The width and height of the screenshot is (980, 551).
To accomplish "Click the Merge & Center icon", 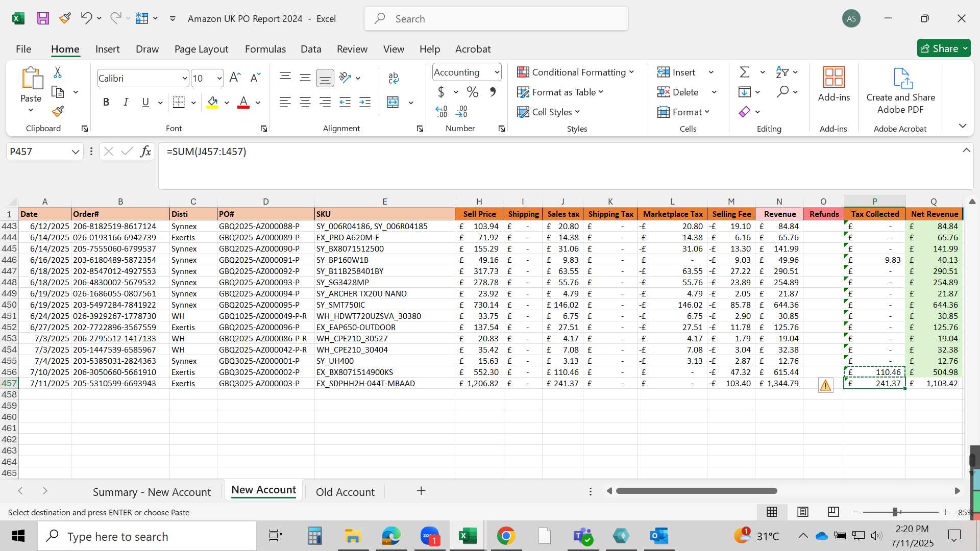I will [x=393, y=103].
